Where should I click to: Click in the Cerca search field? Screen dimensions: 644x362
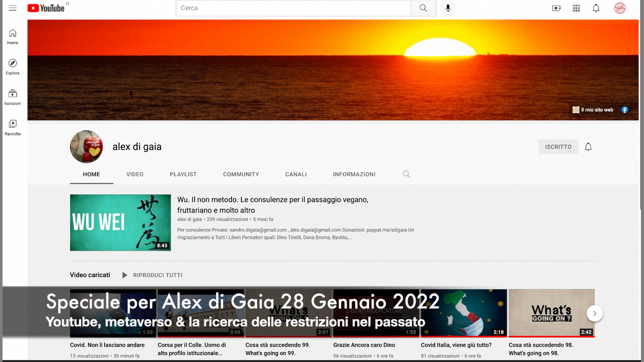point(293,8)
